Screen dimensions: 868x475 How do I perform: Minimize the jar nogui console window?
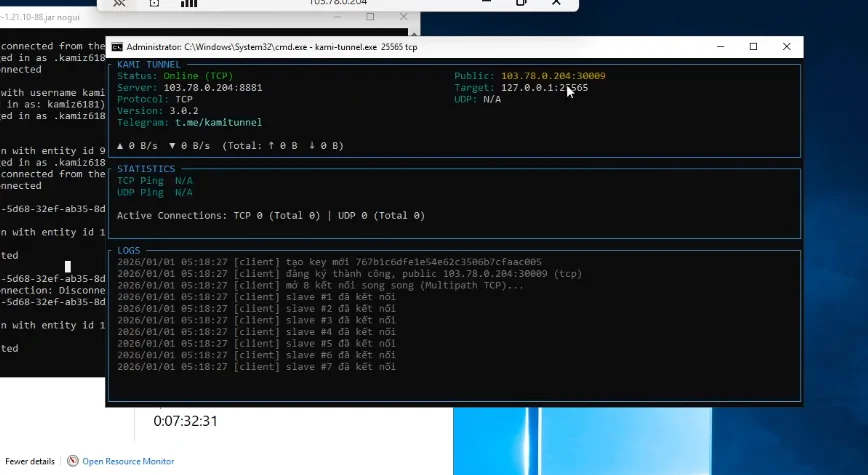pyautogui.click(x=337, y=17)
